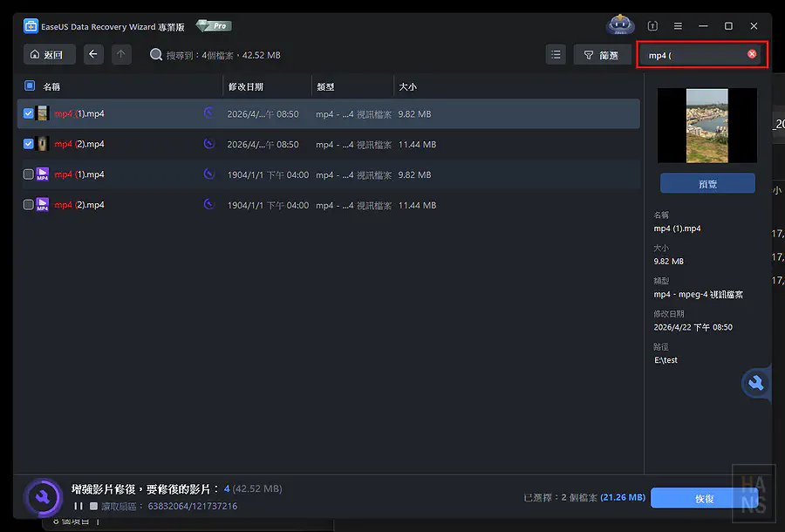Open the 篩選 filter dropdown

point(603,55)
